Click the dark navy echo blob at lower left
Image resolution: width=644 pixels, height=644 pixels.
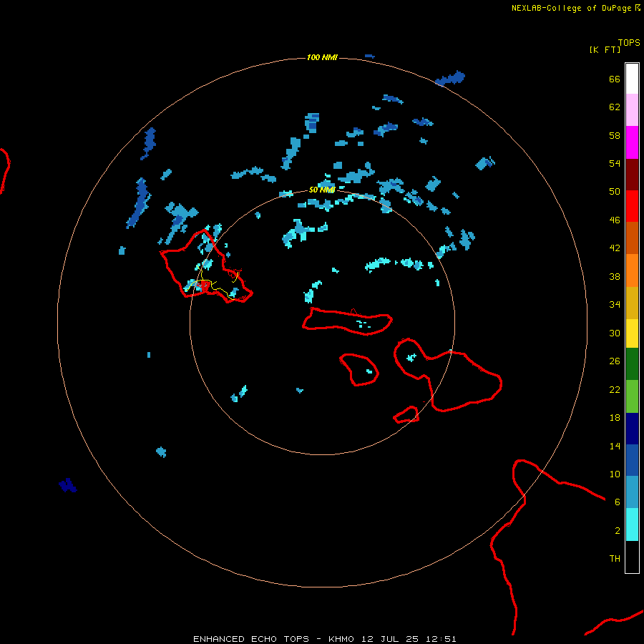pos(68,485)
